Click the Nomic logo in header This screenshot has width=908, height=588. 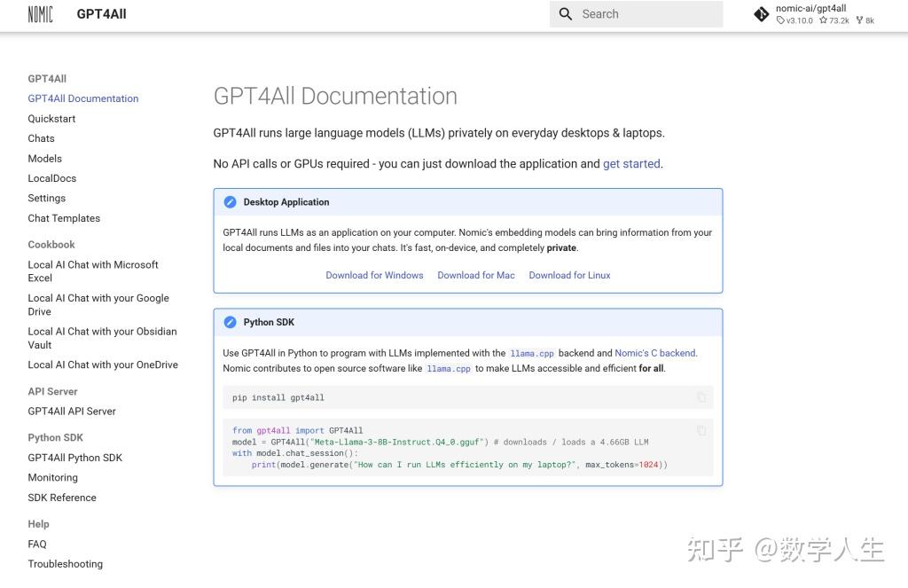point(40,14)
